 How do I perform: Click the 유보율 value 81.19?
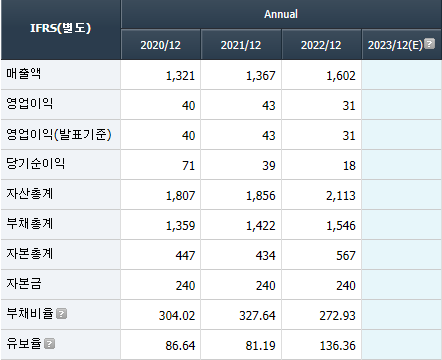pos(260,346)
